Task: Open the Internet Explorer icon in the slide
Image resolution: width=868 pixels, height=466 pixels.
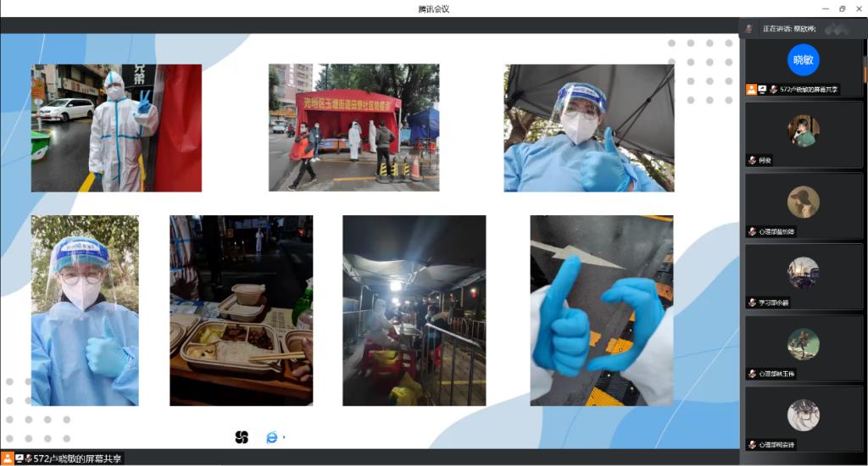Action: click(272, 437)
